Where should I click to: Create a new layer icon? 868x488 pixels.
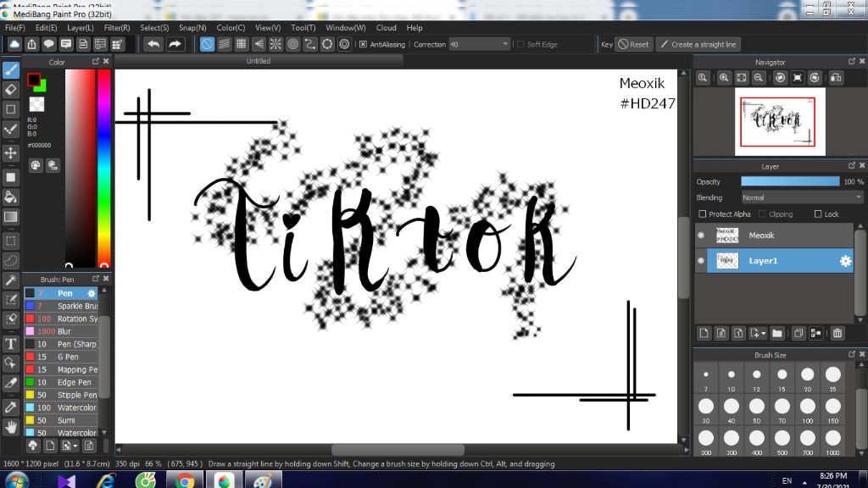click(704, 333)
